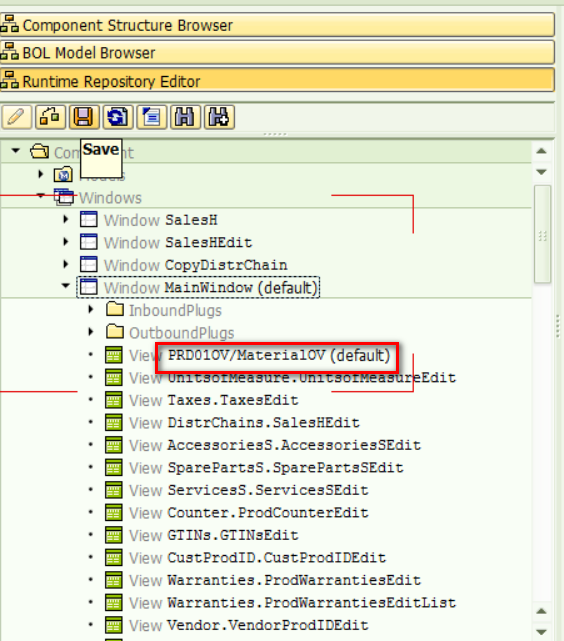Select View PRD01OV/MaterialOV (default)
The height and width of the screenshot is (641, 564).
click(x=260, y=356)
